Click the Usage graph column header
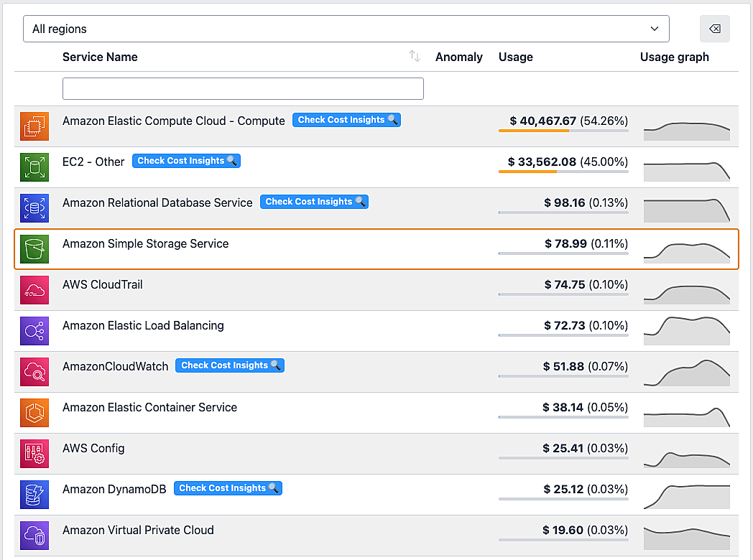This screenshot has width=753, height=560. point(674,57)
